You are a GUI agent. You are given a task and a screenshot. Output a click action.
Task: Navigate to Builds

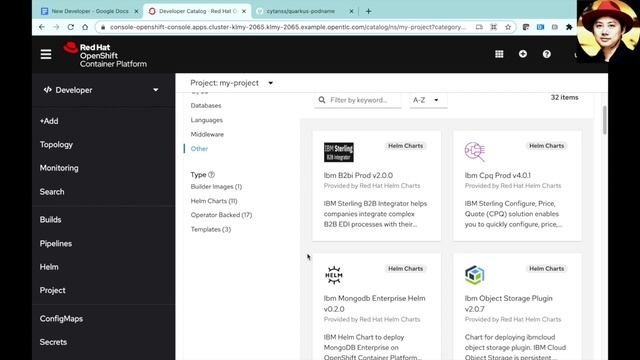point(51,220)
